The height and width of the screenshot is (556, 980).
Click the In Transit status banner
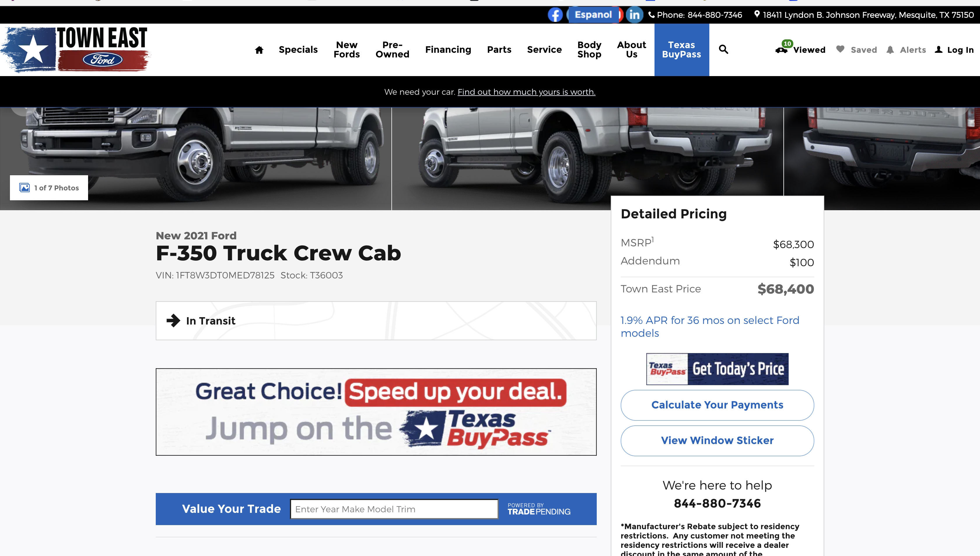[x=376, y=320]
